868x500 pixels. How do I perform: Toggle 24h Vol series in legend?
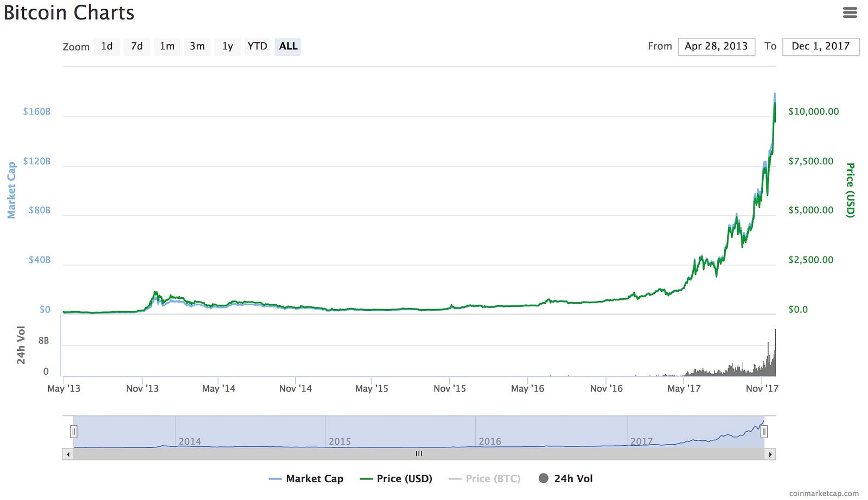coord(565,479)
